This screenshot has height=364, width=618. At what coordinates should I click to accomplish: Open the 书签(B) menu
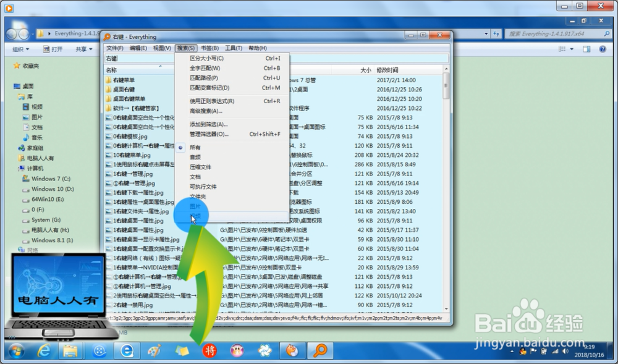point(210,48)
